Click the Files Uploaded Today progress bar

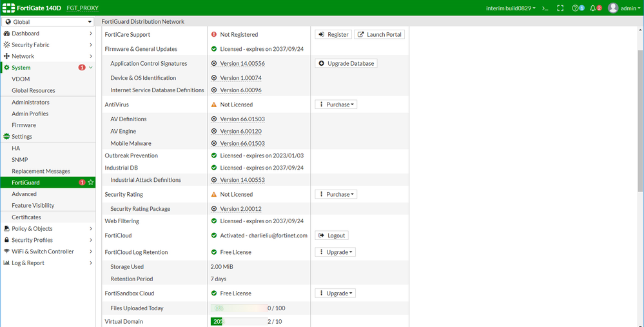pos(239,308)
